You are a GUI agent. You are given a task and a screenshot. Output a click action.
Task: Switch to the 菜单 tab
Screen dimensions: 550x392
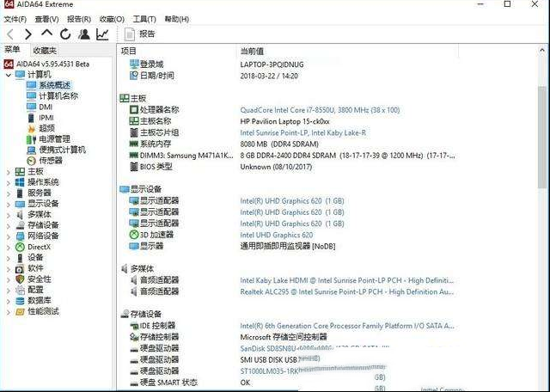tap(13, 50)
